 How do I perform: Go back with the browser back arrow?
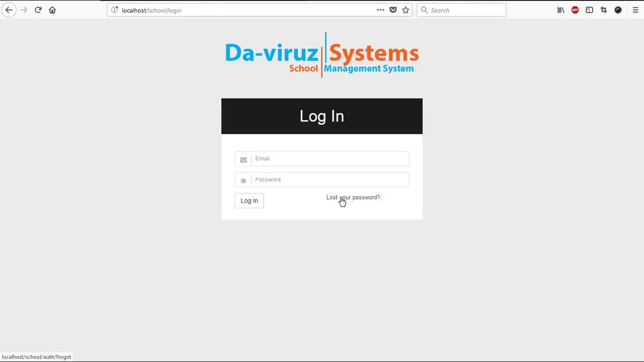click(9, 10)
